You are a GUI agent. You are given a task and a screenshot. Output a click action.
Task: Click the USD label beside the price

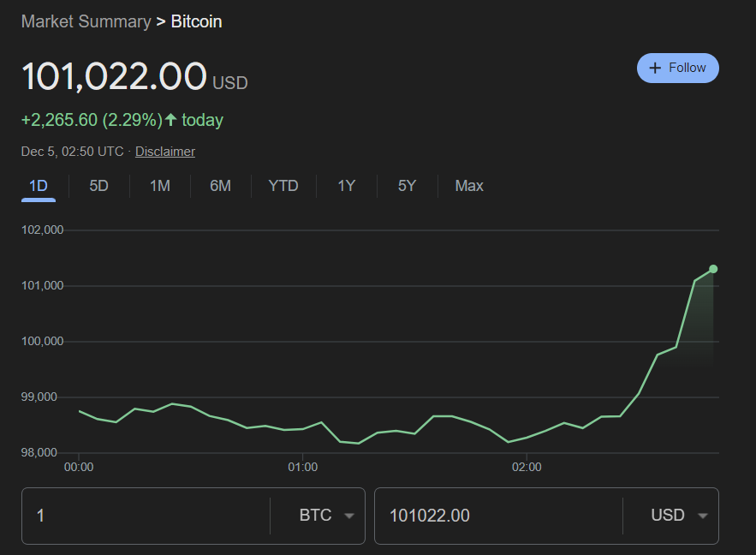tap(230, 83)
